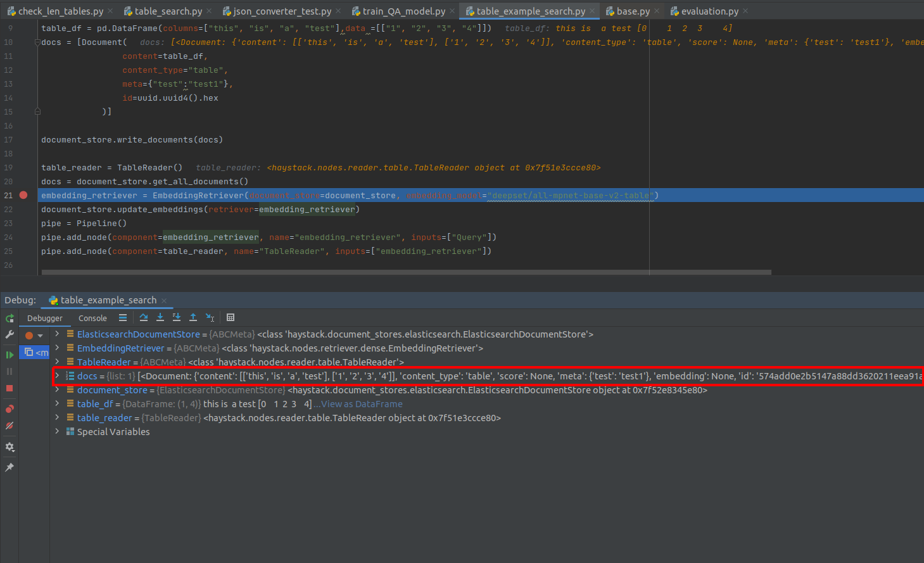Open the json_converter_test.py editor tab

[282, 11]
